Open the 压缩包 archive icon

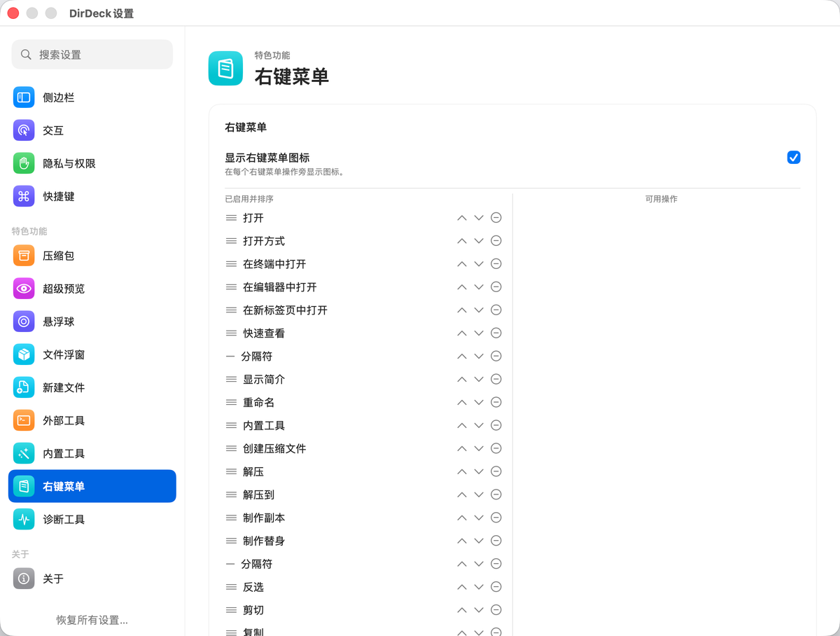[24, 256]
